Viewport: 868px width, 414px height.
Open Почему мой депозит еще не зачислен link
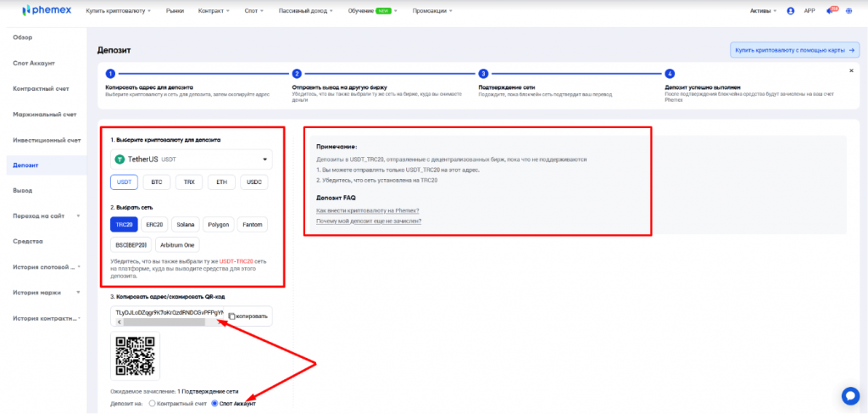pos(369,221)
